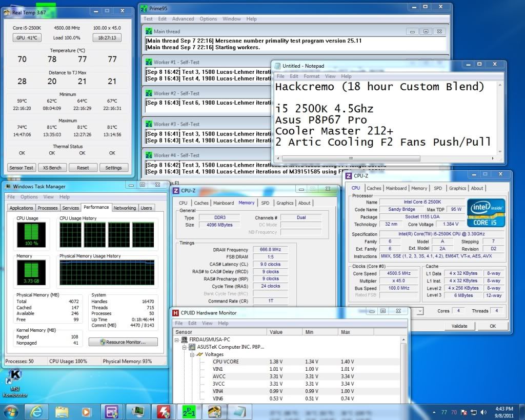
Task: Open the Mainboard tab in the right CPU-Z window
Action: point(396,188)
